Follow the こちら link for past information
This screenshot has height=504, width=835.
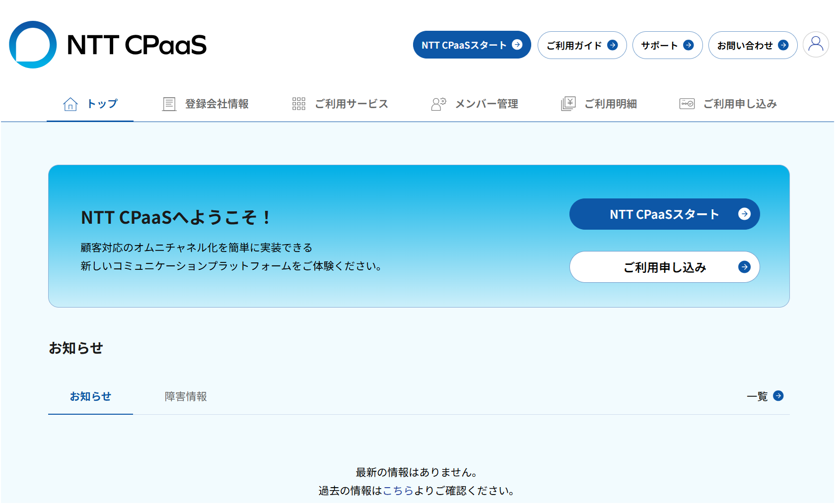point(398,491)
